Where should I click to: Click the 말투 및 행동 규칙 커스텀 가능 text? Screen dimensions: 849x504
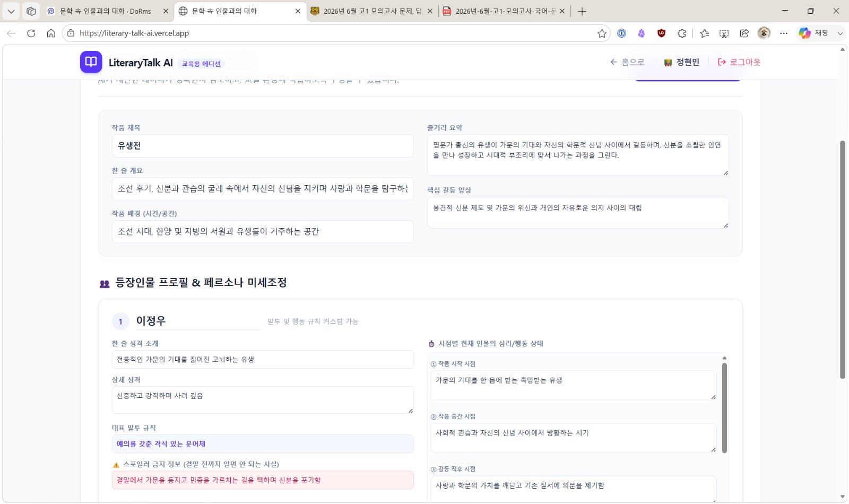pyautogui.click(x=313, y=321)
